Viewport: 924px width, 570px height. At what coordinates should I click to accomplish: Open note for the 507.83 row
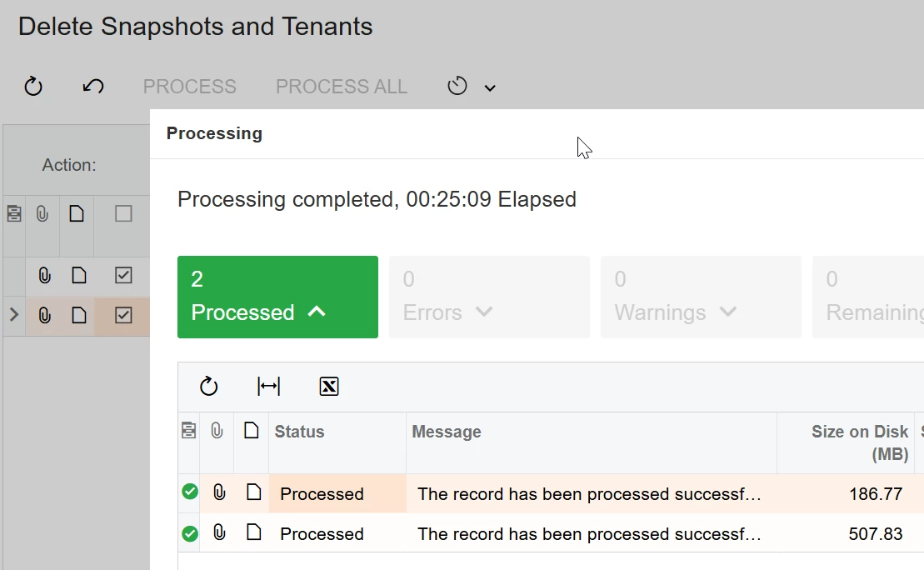tap(254, 532)
